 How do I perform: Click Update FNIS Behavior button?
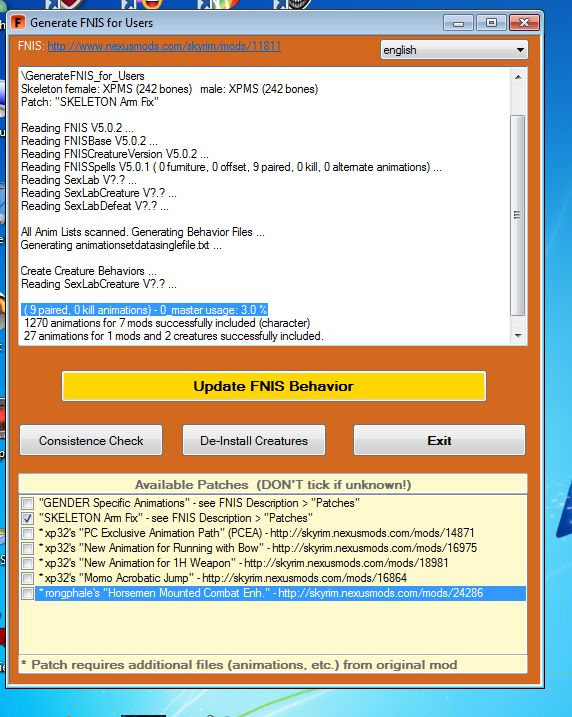[274, 386]
